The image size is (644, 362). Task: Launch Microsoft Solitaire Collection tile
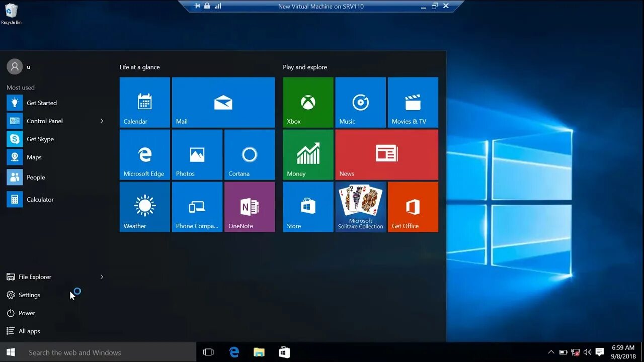point(360,207)
